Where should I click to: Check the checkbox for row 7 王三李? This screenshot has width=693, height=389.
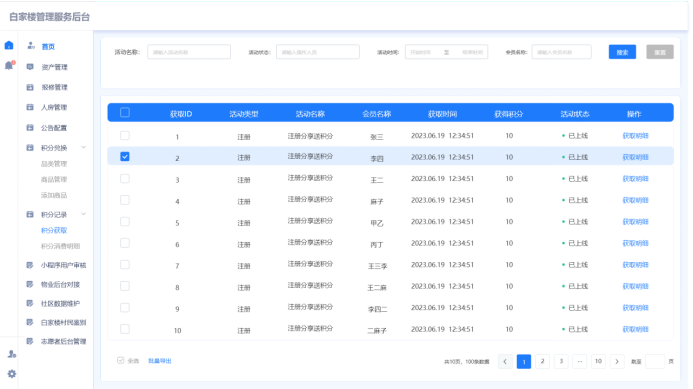pos(125,264)
